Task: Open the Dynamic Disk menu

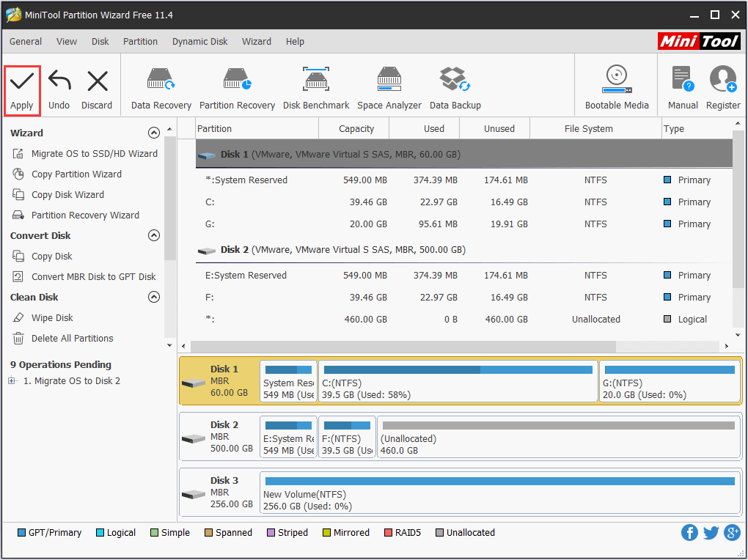Action: coord(199,42)
